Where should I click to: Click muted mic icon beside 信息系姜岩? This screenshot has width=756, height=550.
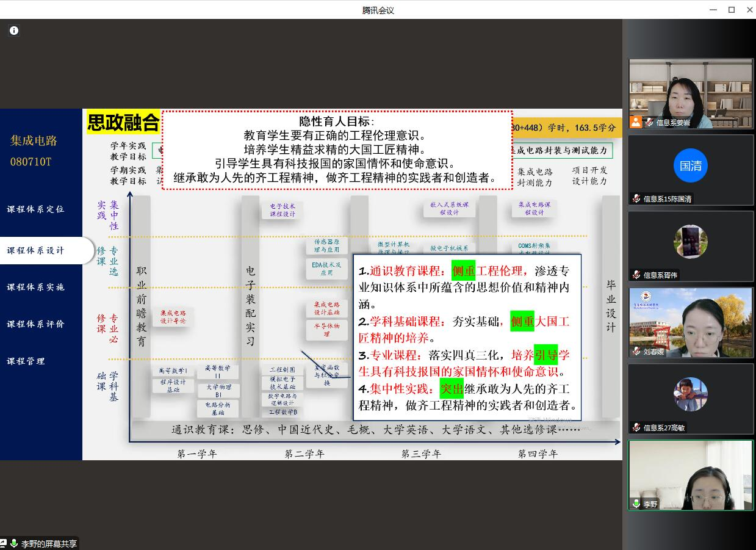pyautogui.click(x=649, y=122)
